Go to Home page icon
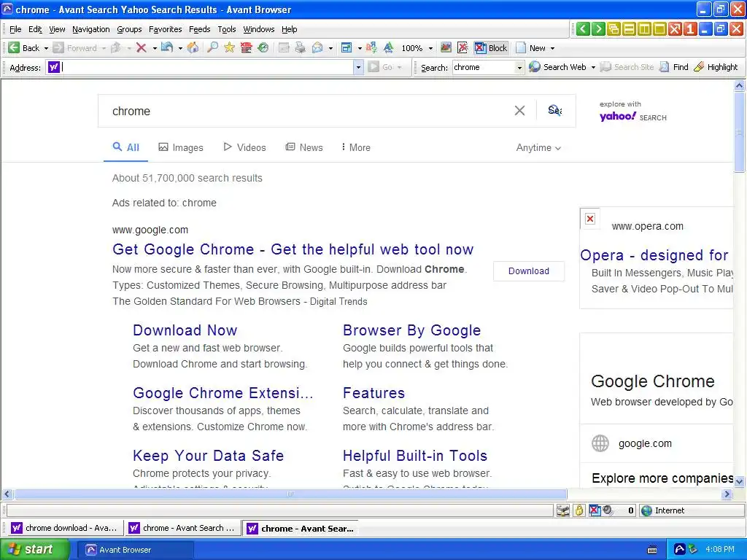 193,47
